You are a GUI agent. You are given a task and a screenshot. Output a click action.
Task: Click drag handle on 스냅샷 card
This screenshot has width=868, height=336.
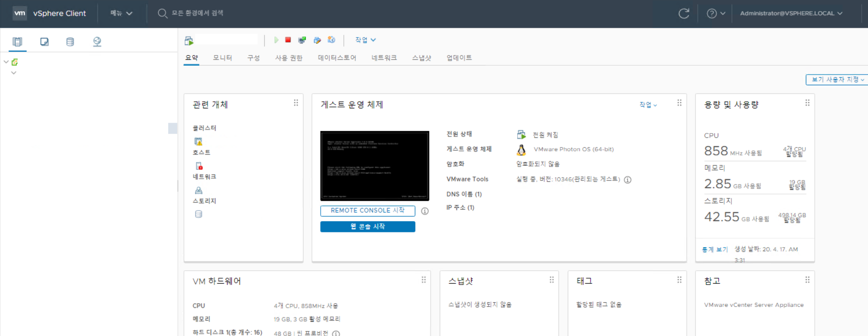click(551, 280)
